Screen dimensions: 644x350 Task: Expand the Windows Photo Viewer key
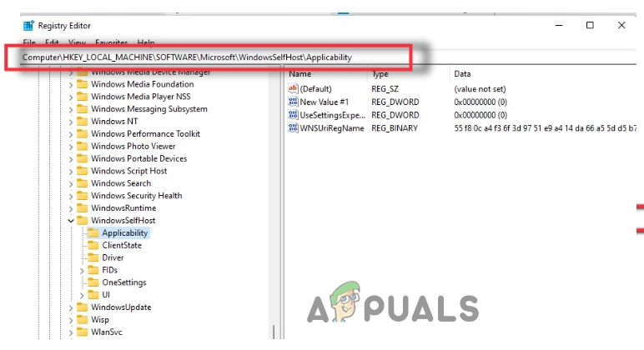pos(71,147)
